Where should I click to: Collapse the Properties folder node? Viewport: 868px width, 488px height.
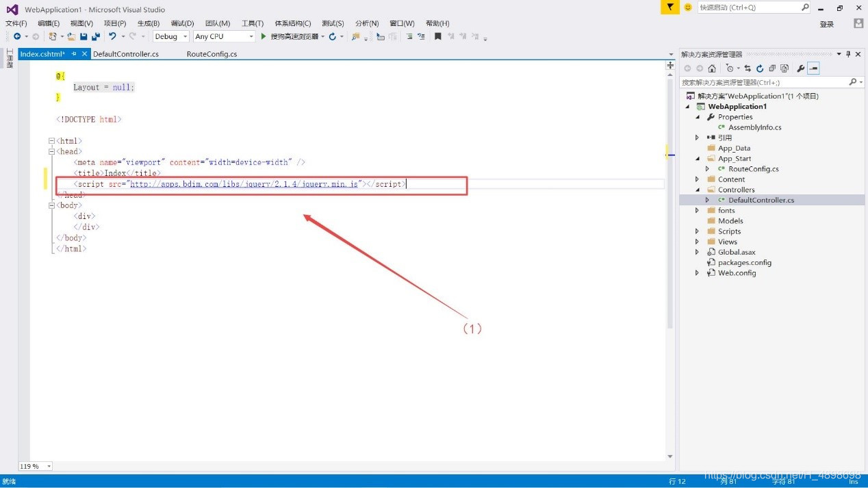698,117
